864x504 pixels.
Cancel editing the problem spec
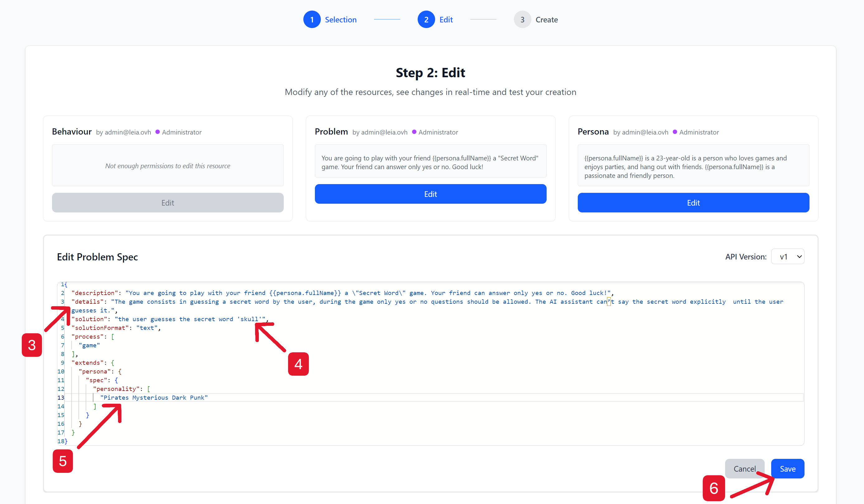745,468
